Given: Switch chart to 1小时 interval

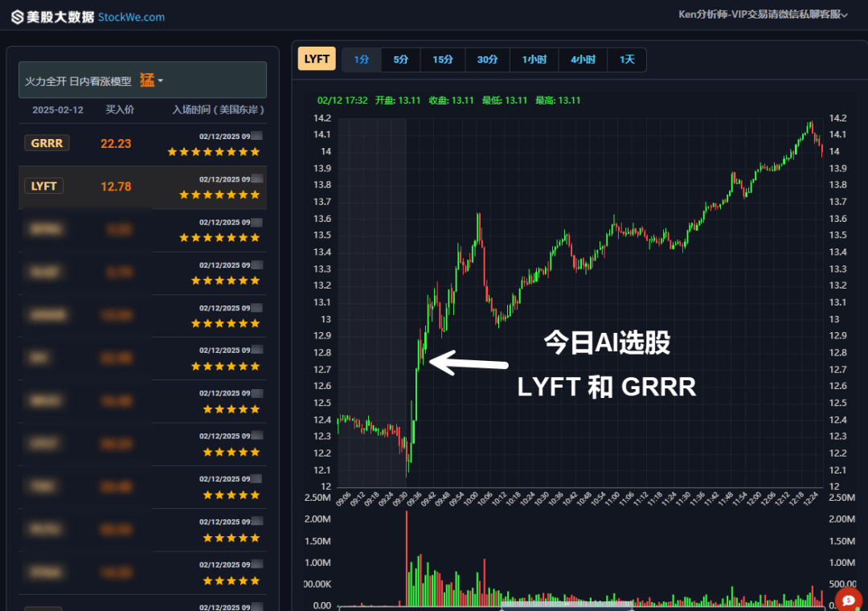Looking at the screenshot, I should 534,59.
